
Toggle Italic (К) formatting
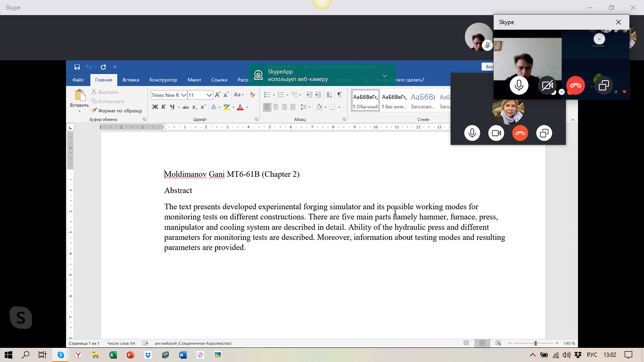coord(164,107)
